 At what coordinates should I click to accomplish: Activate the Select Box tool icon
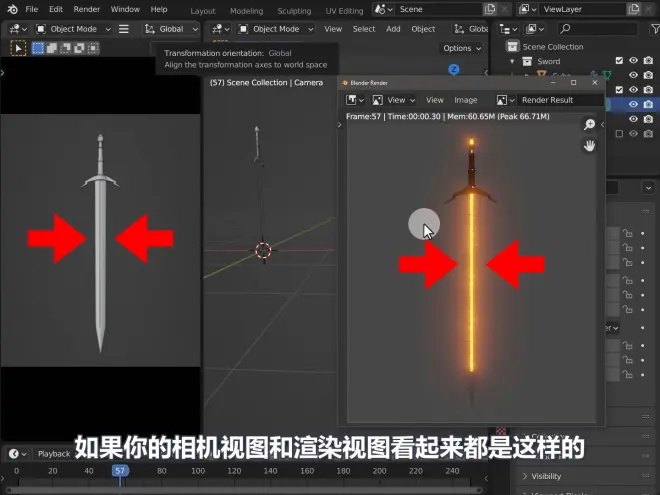coord(18,48)
